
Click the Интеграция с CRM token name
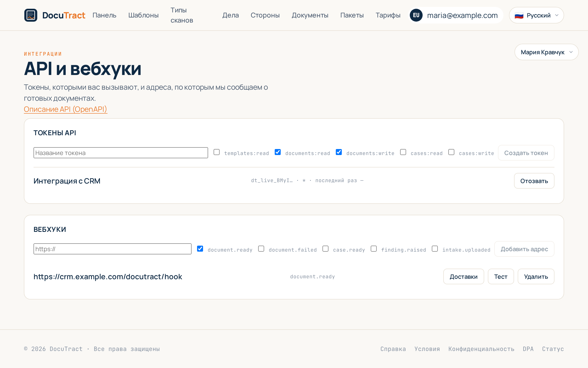click(67, 181)
